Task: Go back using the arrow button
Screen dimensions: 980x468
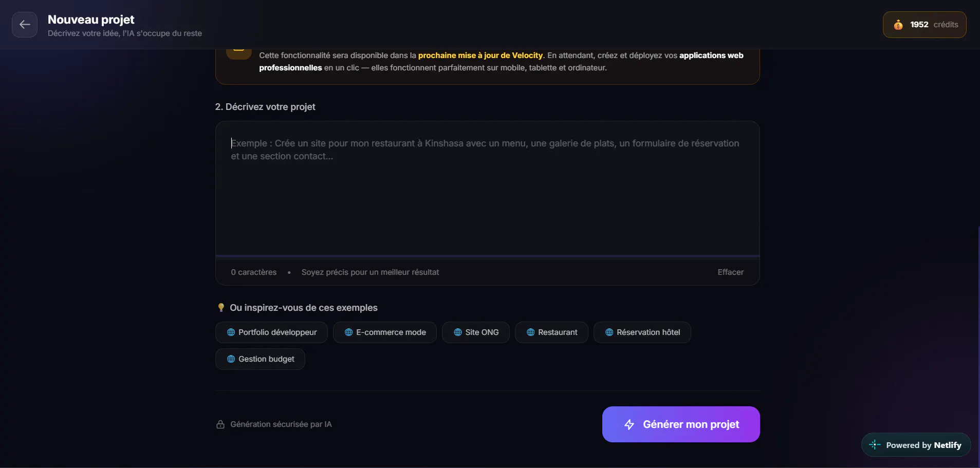Action: click(x=25, y=25)
